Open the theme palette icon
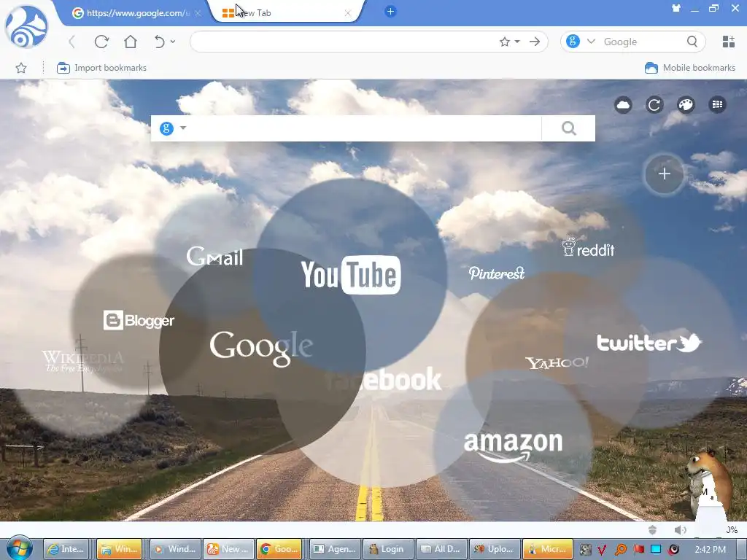Image resolution: width=747 pixels, height=560 pixels. point(686,105)
